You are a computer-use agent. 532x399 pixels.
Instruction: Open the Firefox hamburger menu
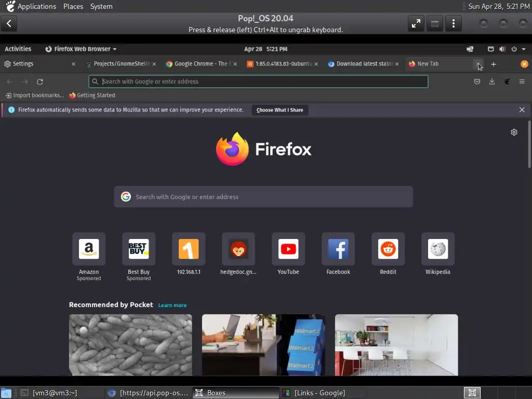click(522, 82)
